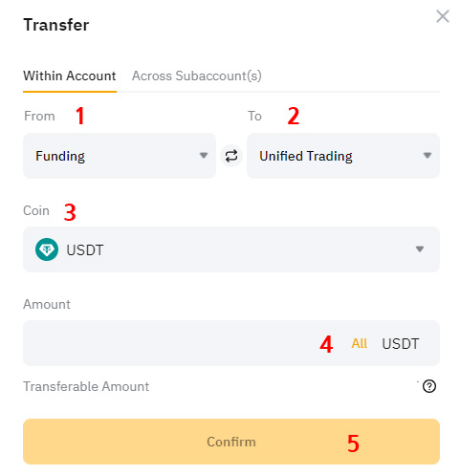Click the Funding text in From selector
Viewport: 460px width, 476px height.
pyautogui.click(x=60, y=156)
